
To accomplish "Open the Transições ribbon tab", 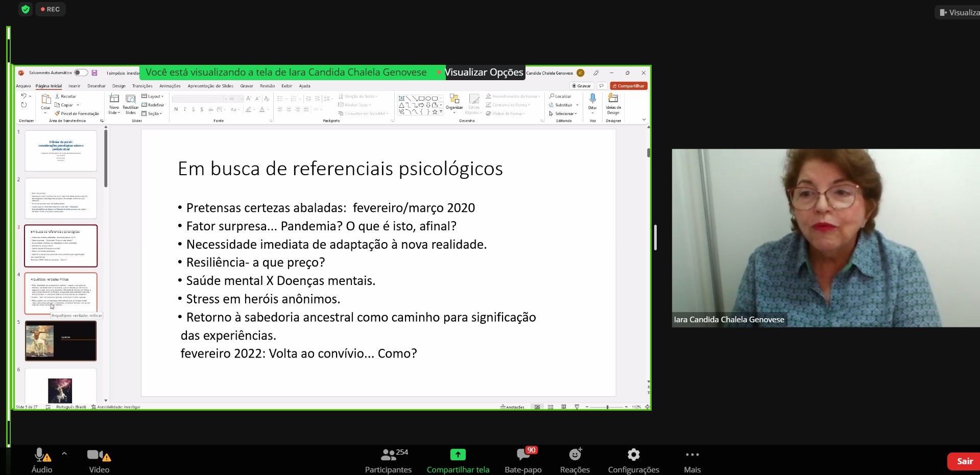I will pyautogui.click(x=142, y=86).
